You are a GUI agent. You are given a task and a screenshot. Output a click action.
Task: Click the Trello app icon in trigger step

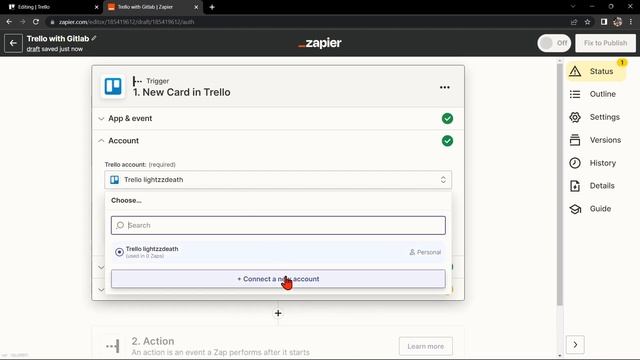point(113,87)
